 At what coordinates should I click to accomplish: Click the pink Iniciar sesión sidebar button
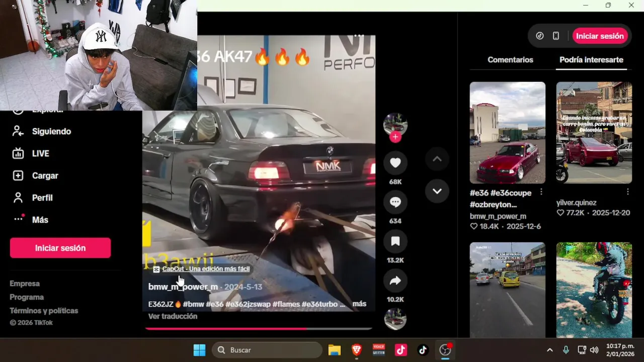pos(60,248)
